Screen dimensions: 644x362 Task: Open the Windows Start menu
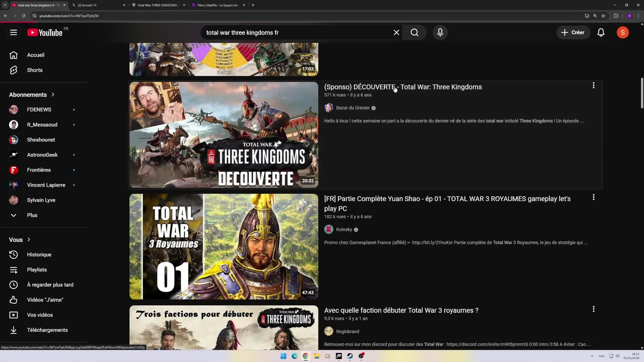[x=283, y=356]
